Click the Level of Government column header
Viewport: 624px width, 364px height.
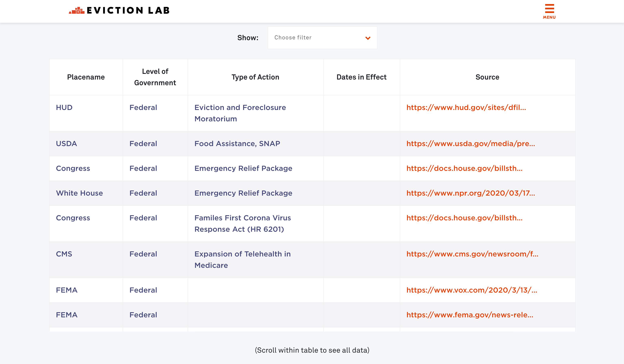pyautogui.click(x=155, y=77)
